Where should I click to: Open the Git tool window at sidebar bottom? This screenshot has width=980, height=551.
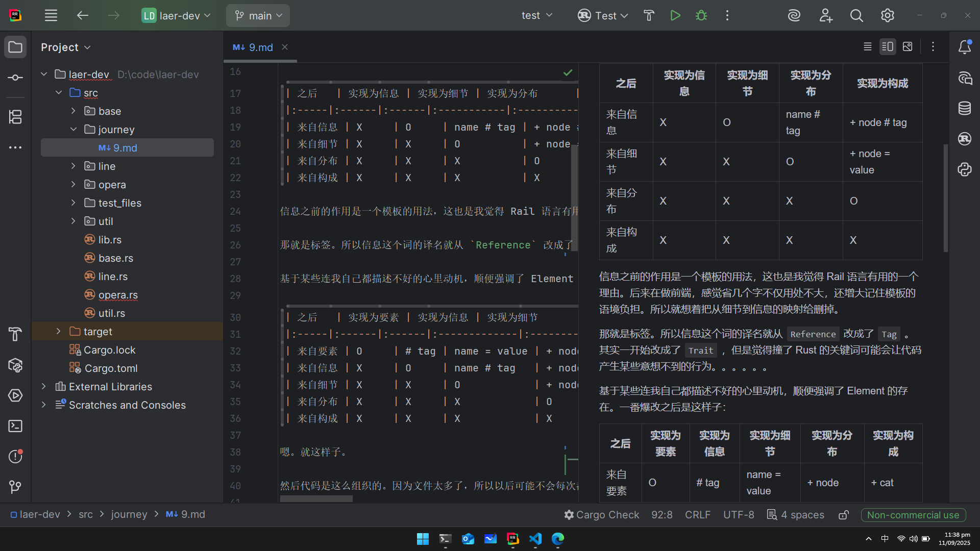(15, 487)
